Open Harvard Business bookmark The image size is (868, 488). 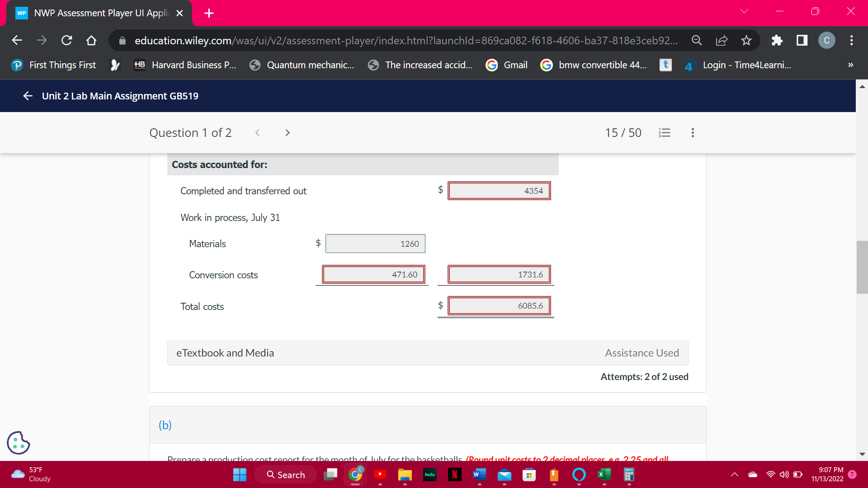click(x=185, y=65)
